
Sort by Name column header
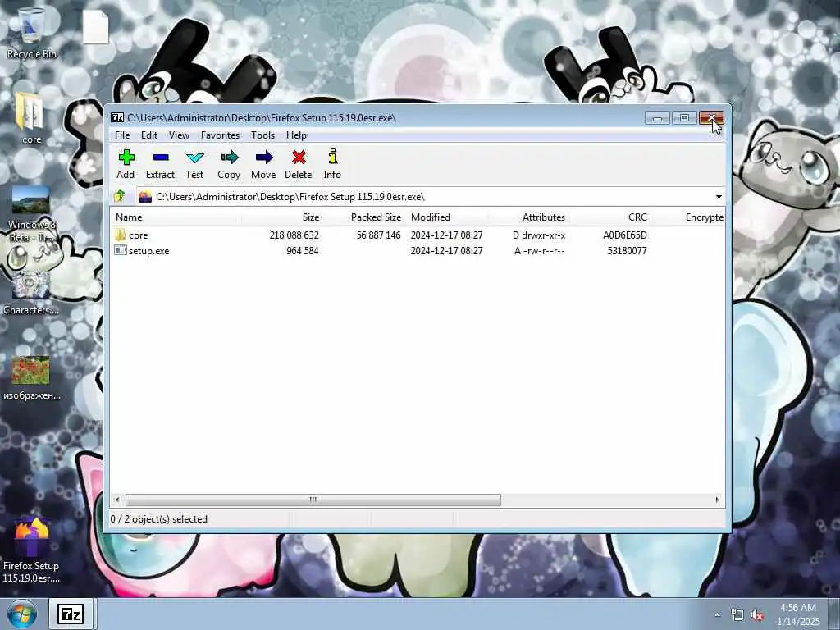pyautogui.click(x=176, y=217)
